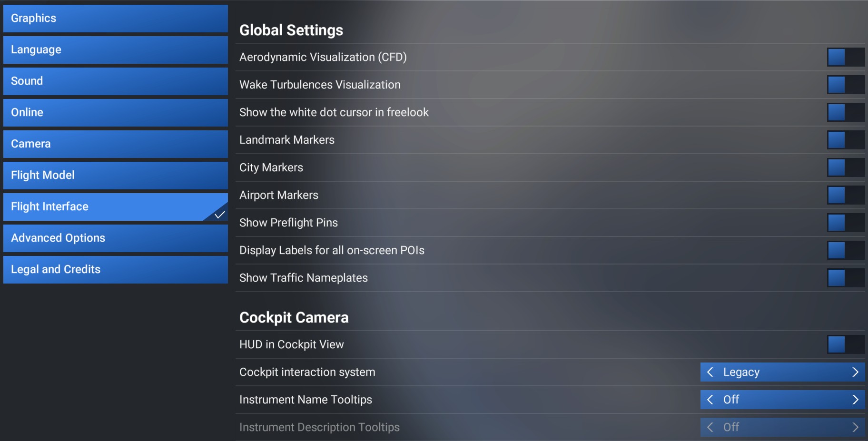The image size is (868, 441).
Task: Switch to the Sound settings tab
Action: (x=115, y=81)
